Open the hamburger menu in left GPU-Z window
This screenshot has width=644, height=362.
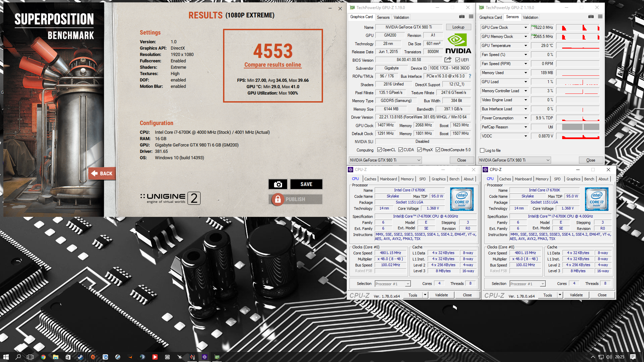471,16
